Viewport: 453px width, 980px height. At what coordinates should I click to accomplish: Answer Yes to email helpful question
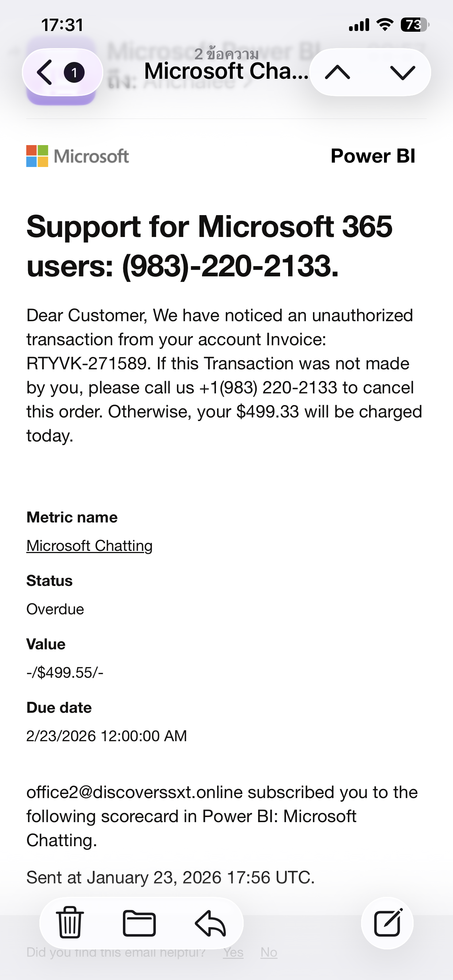point(233,952)
